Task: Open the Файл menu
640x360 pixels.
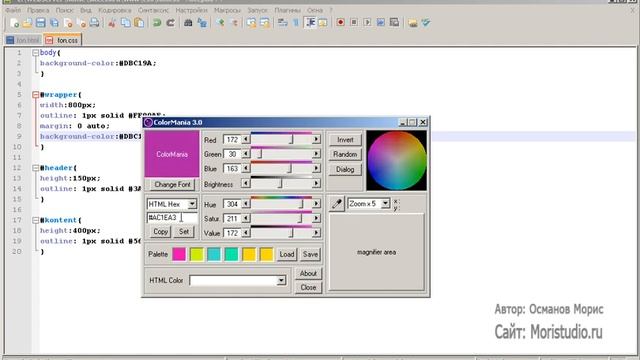Action: tap(13, 10)
